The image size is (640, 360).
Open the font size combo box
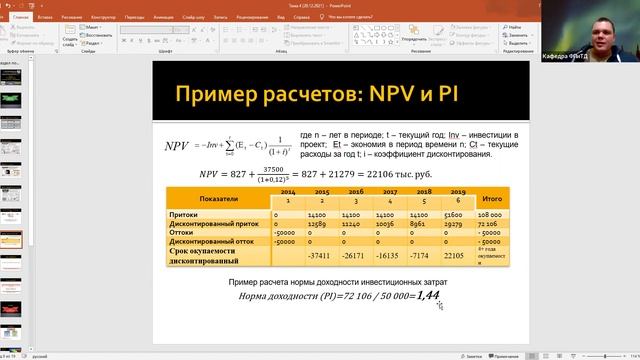click(x=181, y=30)
